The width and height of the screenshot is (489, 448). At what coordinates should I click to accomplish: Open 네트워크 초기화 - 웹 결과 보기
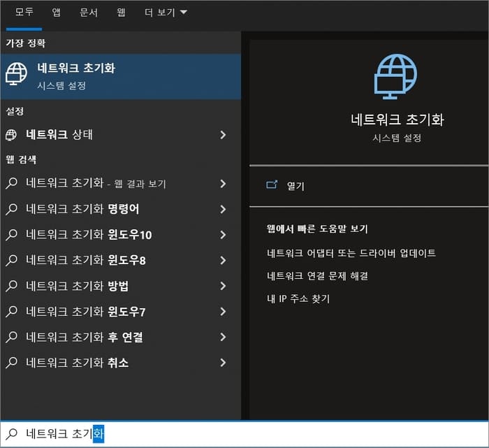(x=121, y=183)
